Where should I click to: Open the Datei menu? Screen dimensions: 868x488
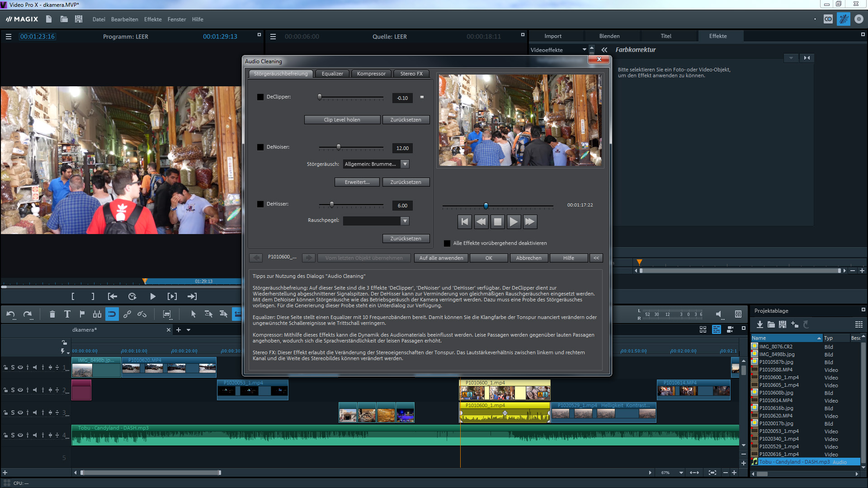coord(99,19)
